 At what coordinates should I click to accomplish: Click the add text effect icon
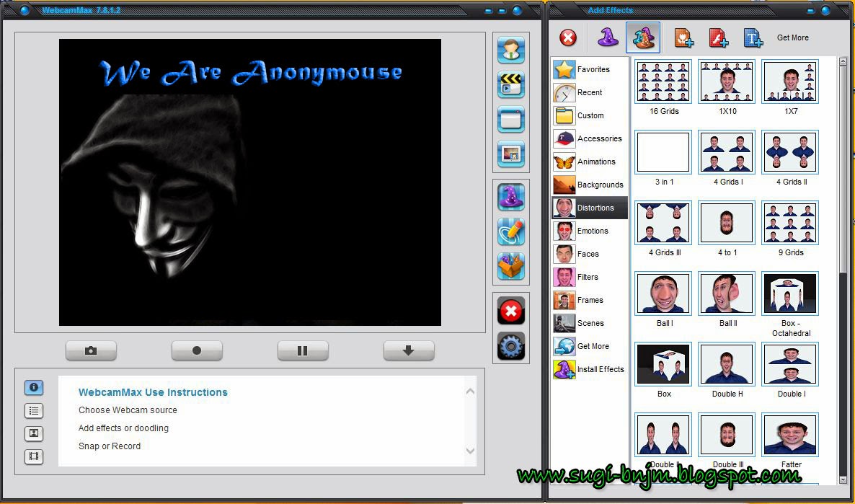pyautogui.click(x=753, y=37)
